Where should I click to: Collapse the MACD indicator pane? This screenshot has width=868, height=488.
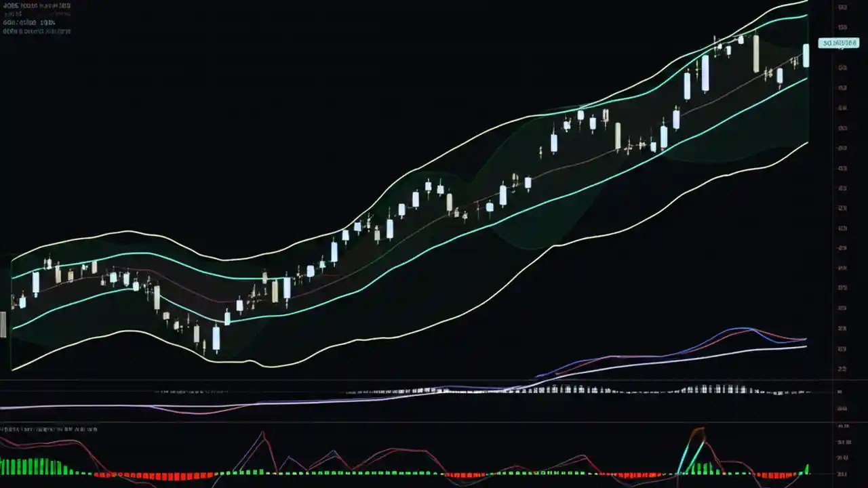coord(47,430)
